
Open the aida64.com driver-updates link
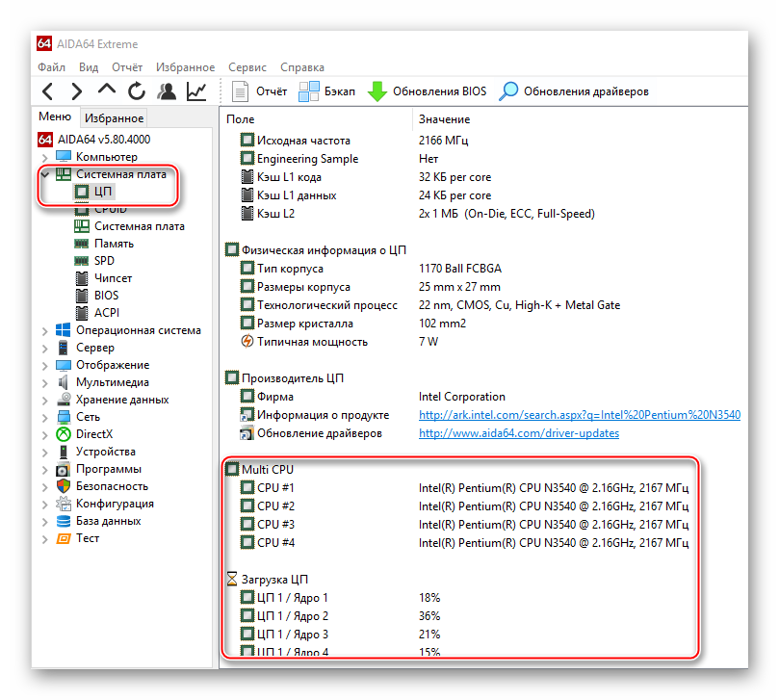pos(518,433)
